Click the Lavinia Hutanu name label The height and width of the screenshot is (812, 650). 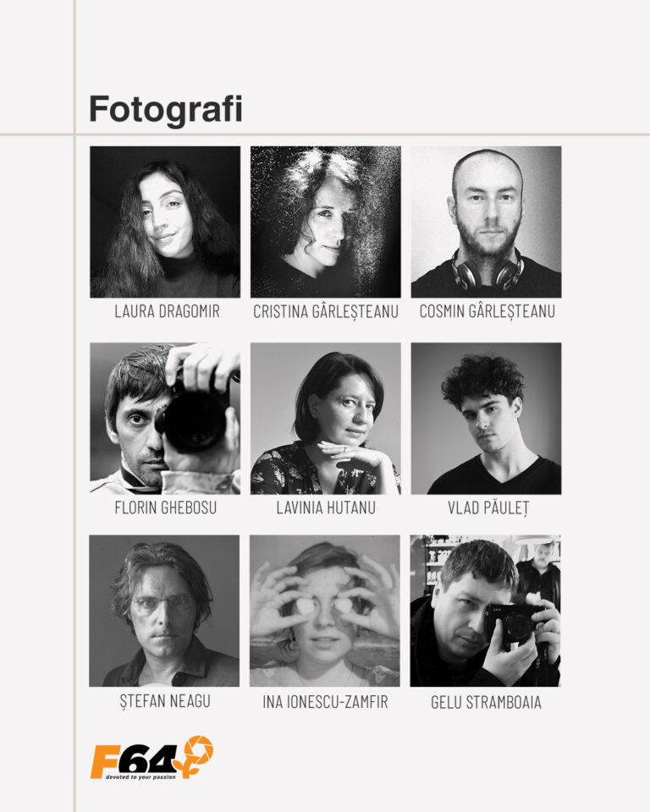pyautogui.click(x=326, y=507)
